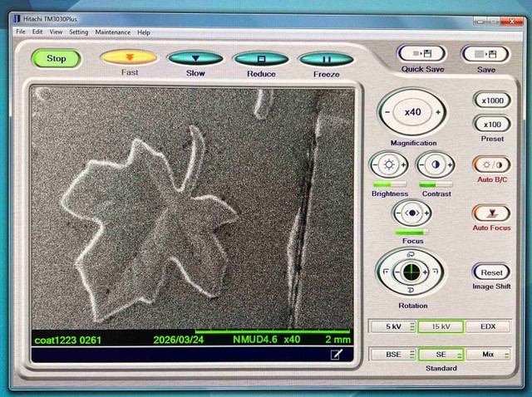Increase contrast with the plus button
This screenshot has width=532, height=397.
click(x=451, y=164)
